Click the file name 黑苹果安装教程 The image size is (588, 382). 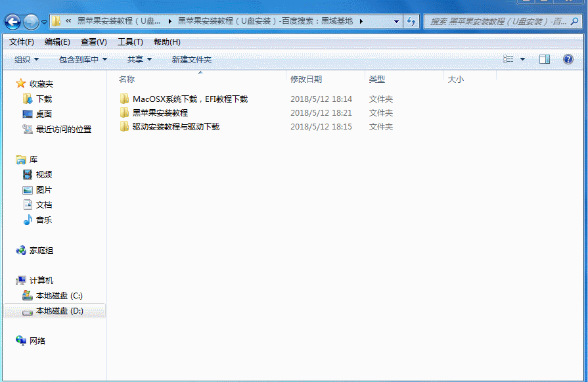(160, 113)
